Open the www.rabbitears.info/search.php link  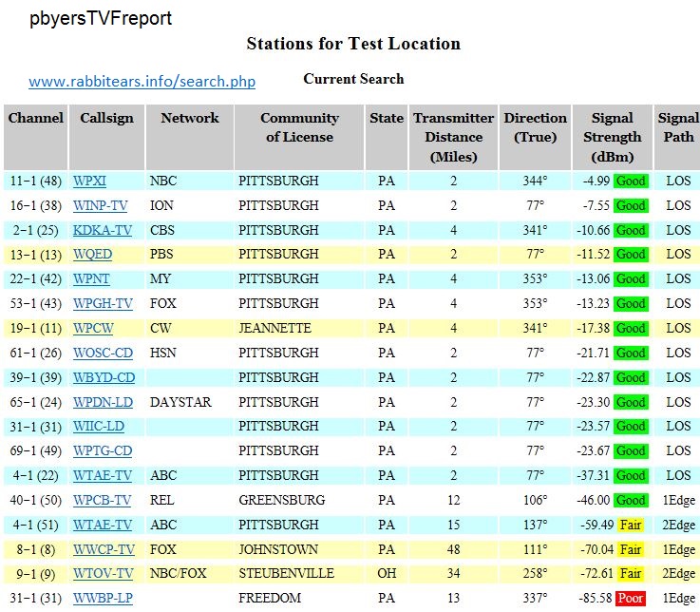coord(142,82)
